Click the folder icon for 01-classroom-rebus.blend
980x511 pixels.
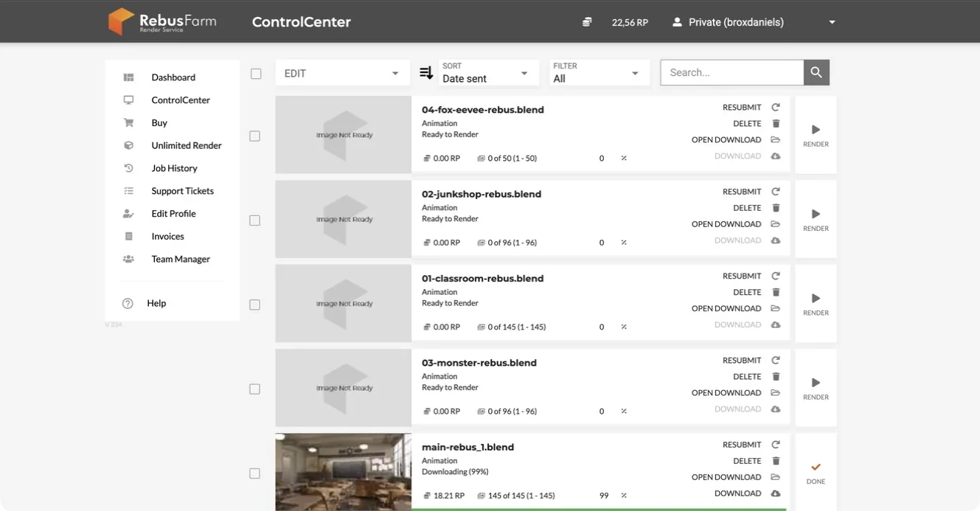[776, 308]
